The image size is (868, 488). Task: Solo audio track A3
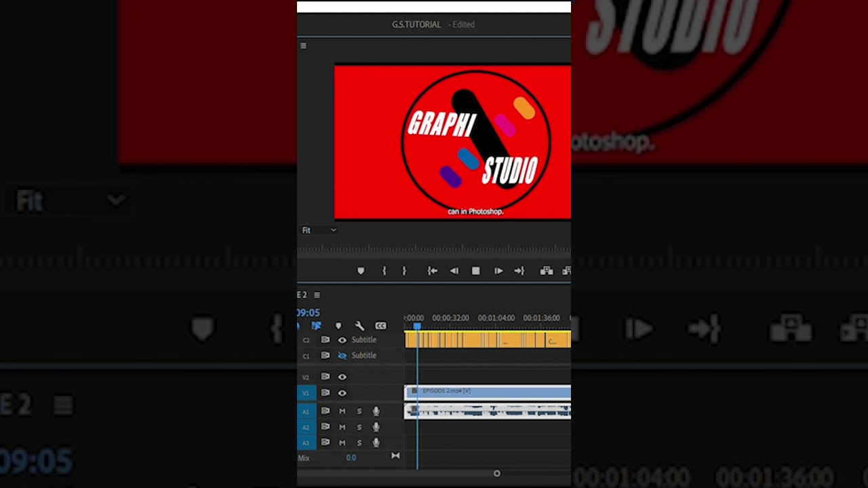359,443
